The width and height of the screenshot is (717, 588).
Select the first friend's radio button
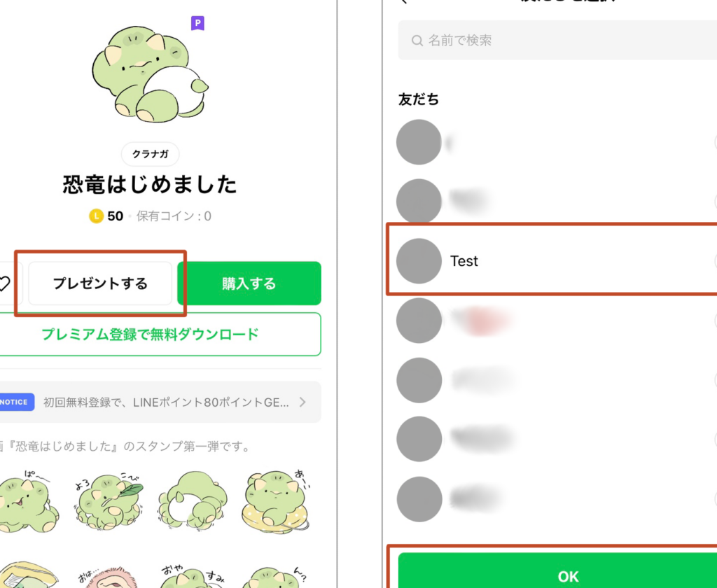point(715,142)
